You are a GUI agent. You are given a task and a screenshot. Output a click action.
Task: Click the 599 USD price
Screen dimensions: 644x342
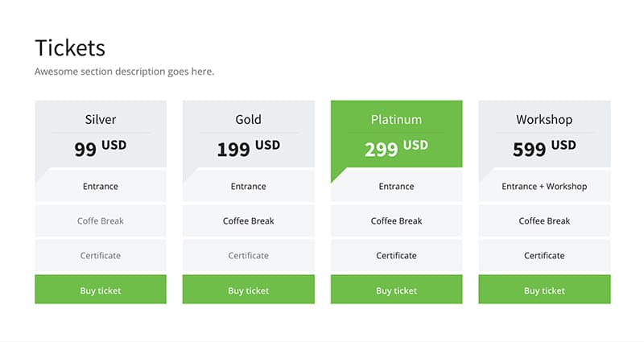[544, 148]
